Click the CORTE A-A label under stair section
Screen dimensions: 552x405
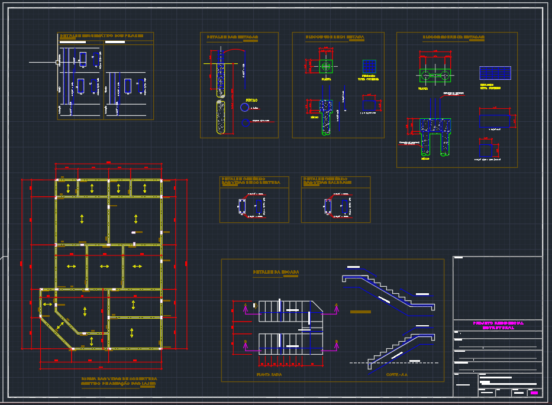pyautogui.click(x=397, y=375)
